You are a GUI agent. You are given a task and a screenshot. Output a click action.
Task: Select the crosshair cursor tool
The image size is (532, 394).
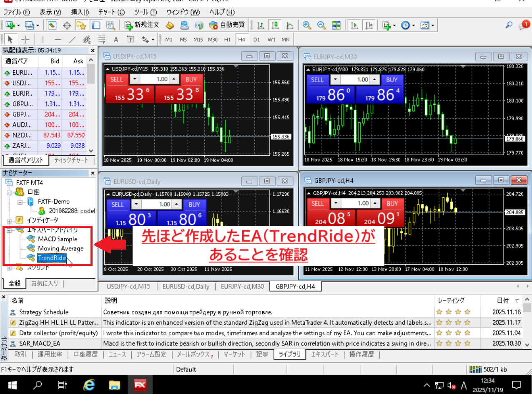point(25,40)
